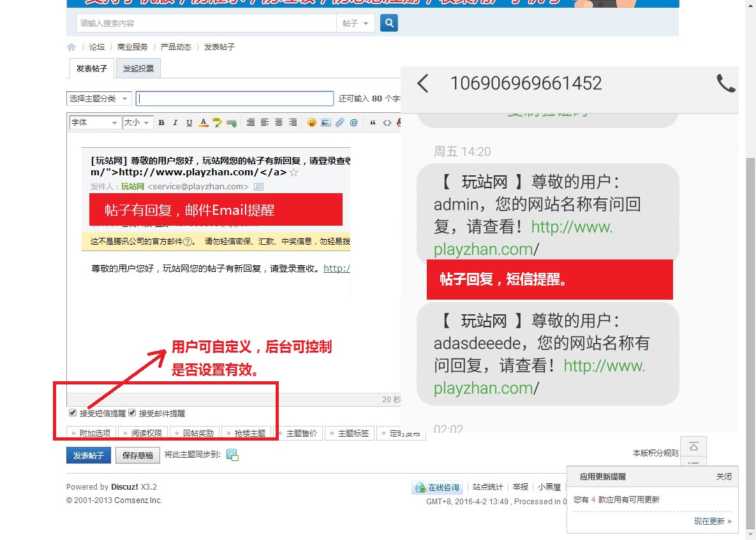Open the 选择主题分类 dropdown

pyautogui.click(x=99, y=99)
